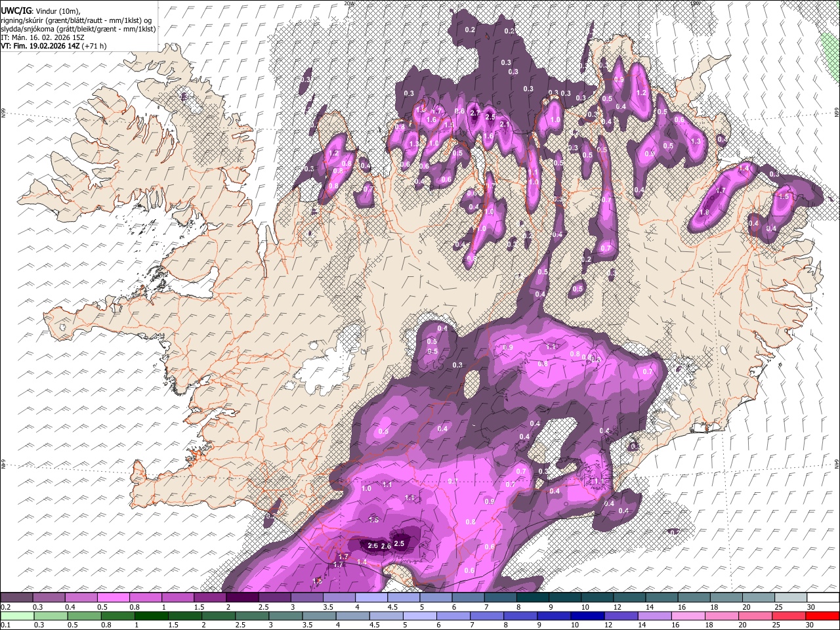The height and width of the screenshot is (630, 840).
Task: Click the 'UWC/IG: Vindur (10m),' title line
Action: click(x=41, y=11)
